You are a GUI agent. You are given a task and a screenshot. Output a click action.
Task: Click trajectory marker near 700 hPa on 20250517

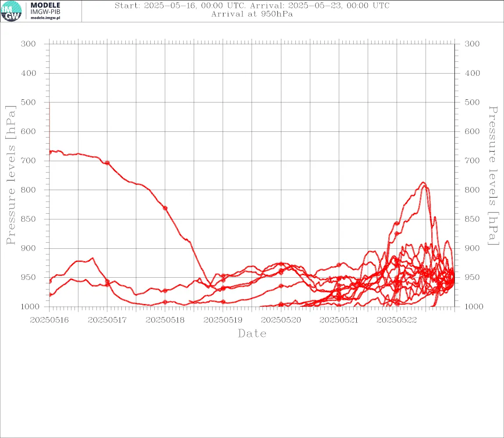tap(107, 163)
